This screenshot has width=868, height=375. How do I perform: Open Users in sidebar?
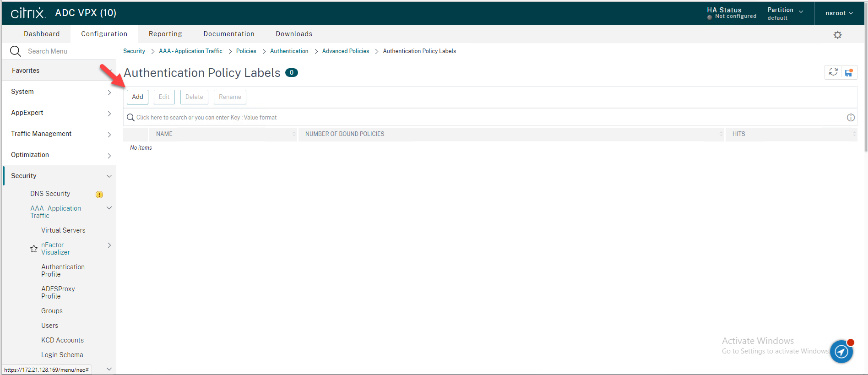(49, 326)
